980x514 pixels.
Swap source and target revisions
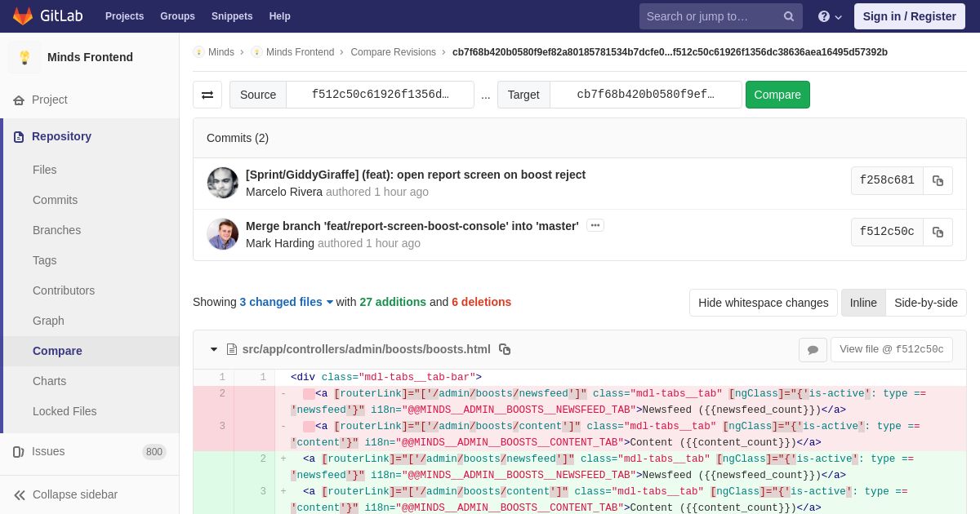coord(207,95)
